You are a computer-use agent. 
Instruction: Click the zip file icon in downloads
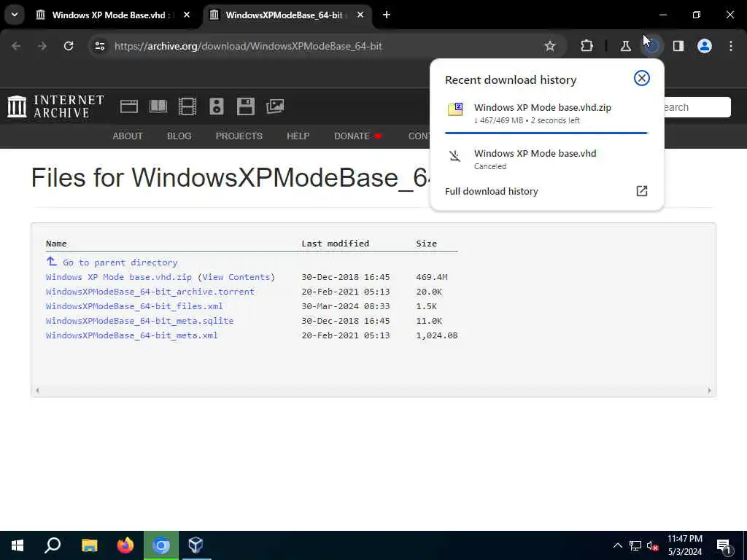pos(455,109)
